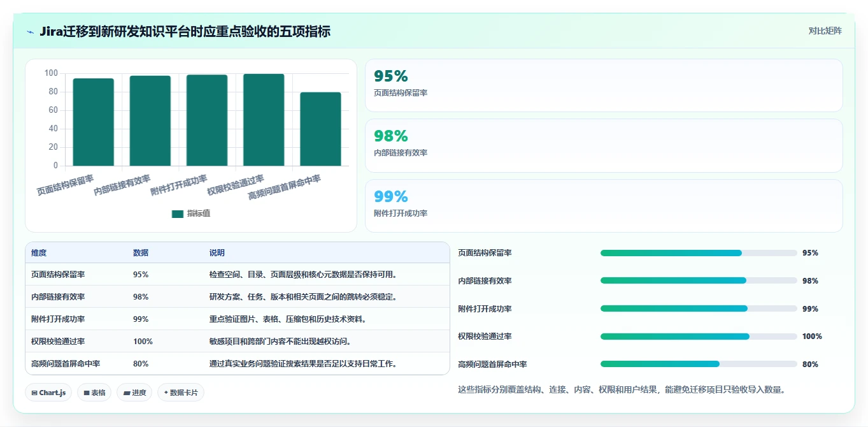Click the 99% value in the table

(x=141, y=319)
